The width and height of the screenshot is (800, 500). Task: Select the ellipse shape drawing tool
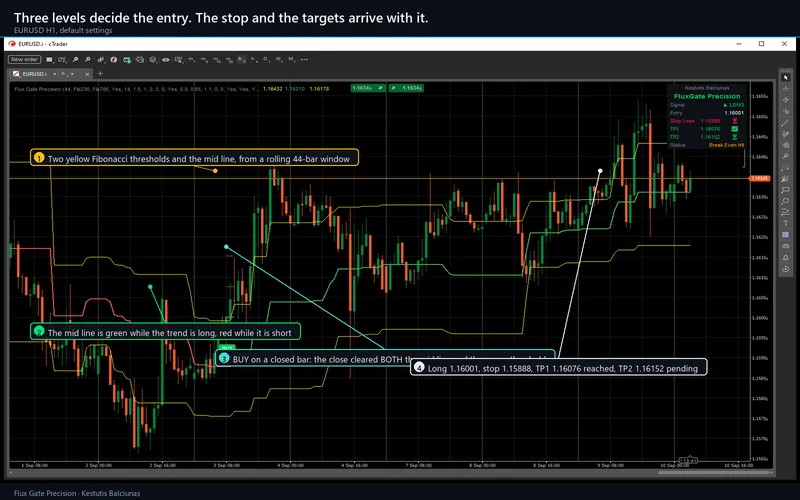(x=786, y=201)
